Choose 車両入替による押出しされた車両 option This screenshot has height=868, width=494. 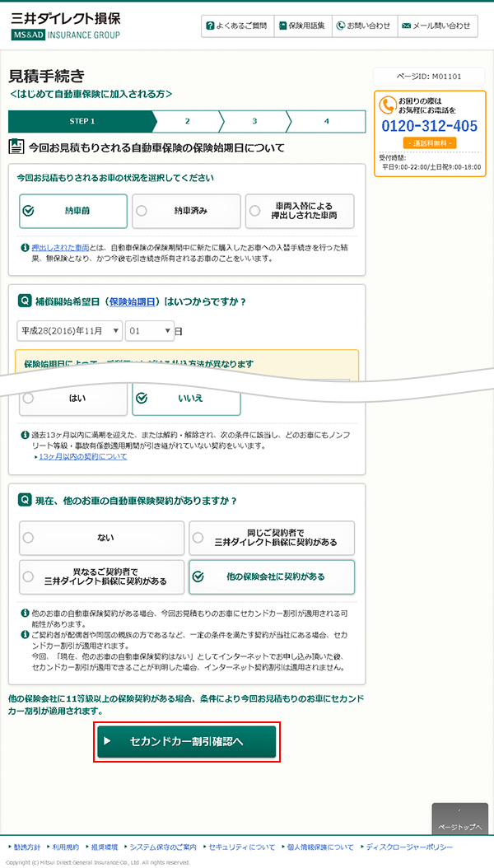click(300, 211)
